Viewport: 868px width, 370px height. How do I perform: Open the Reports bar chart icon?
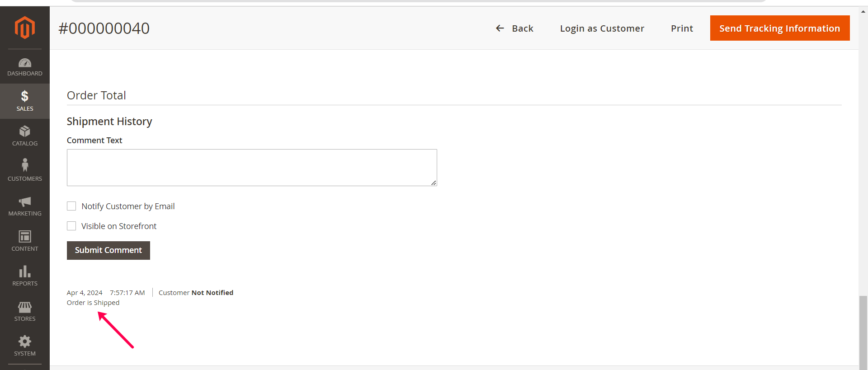tap(25, 276)
